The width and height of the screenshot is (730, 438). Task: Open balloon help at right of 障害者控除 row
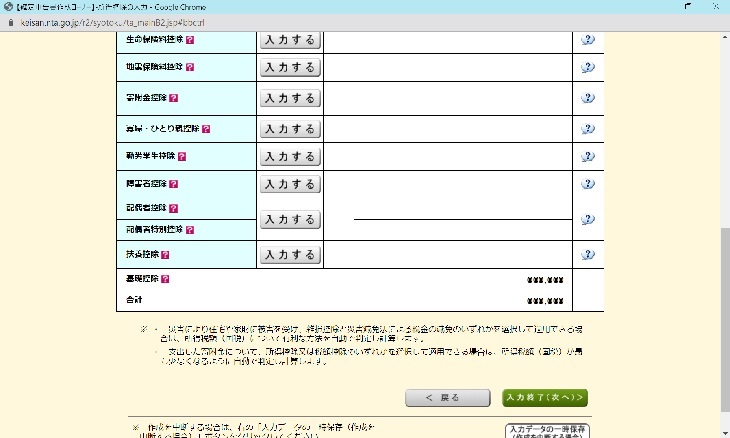click(588, 184)
